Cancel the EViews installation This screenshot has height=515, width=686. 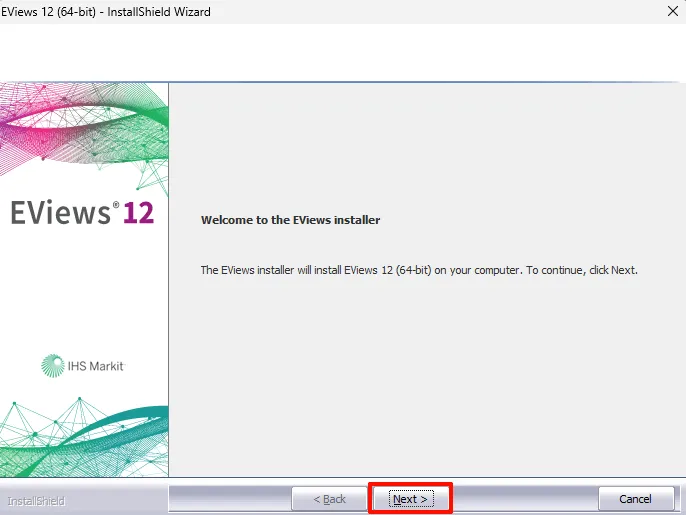coord(636,499)
